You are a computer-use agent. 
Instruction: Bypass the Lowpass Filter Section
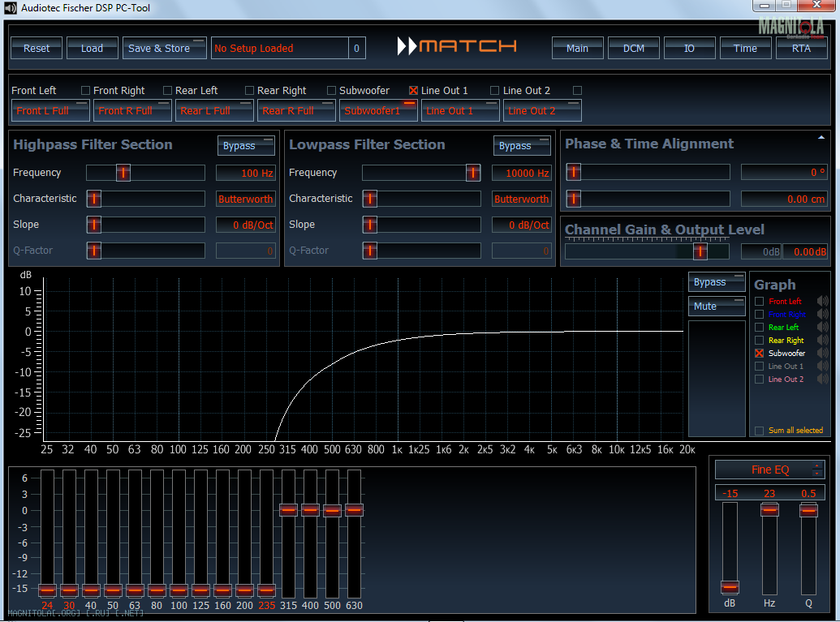click(522, 146)
